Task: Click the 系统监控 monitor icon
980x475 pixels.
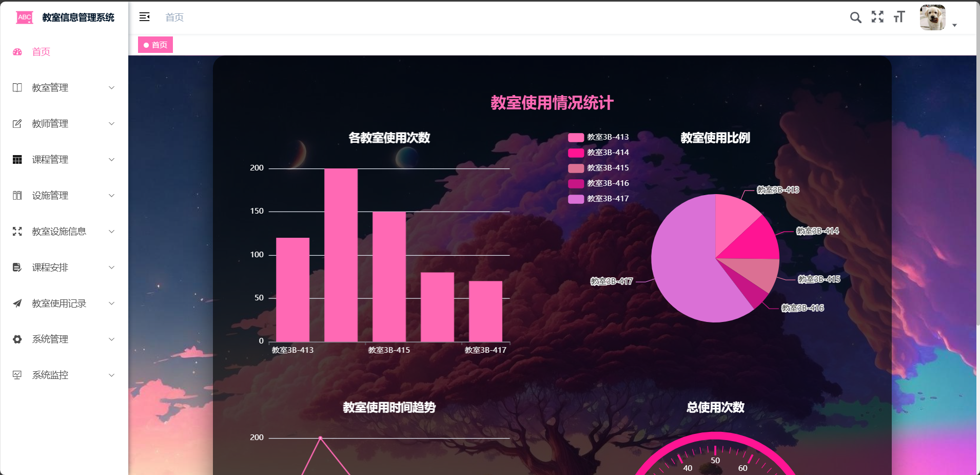Action: [17, 375]
